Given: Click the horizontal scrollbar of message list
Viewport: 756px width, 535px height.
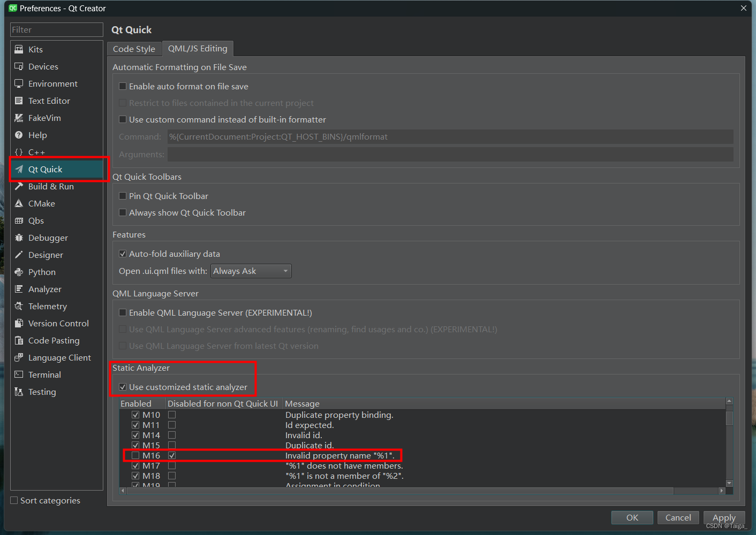Looking at the screenshot, I should 399,491.
